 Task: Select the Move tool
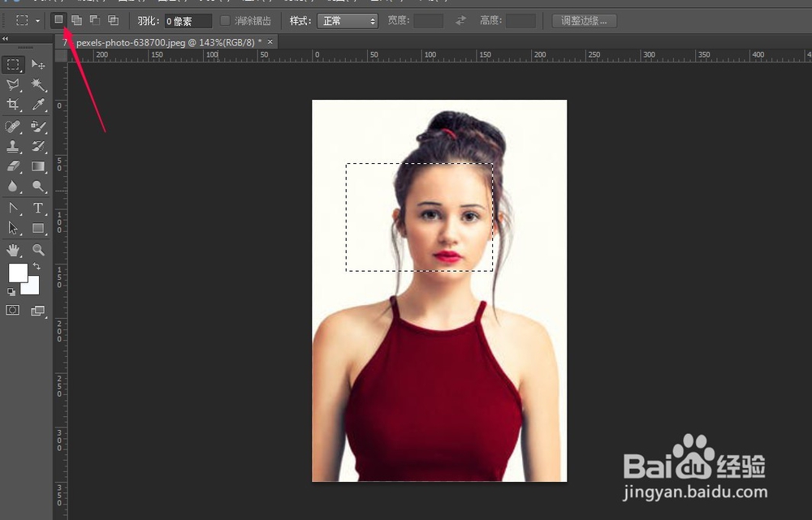[x=38, y=64]
